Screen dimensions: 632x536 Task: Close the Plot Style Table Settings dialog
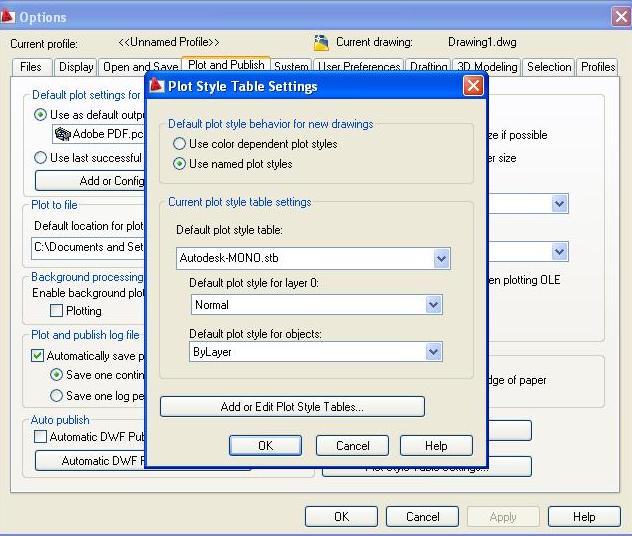point(473,85)
